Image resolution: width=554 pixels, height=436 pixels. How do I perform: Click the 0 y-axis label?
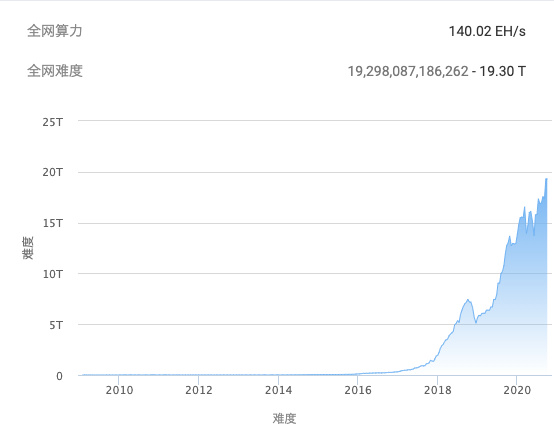click(x=59, y=376)
